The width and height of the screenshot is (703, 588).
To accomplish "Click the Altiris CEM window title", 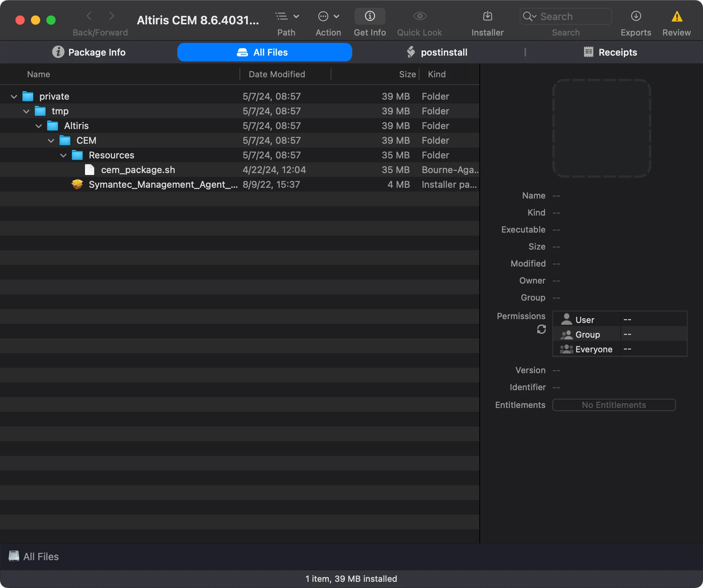I will click(x=198, y=20).
